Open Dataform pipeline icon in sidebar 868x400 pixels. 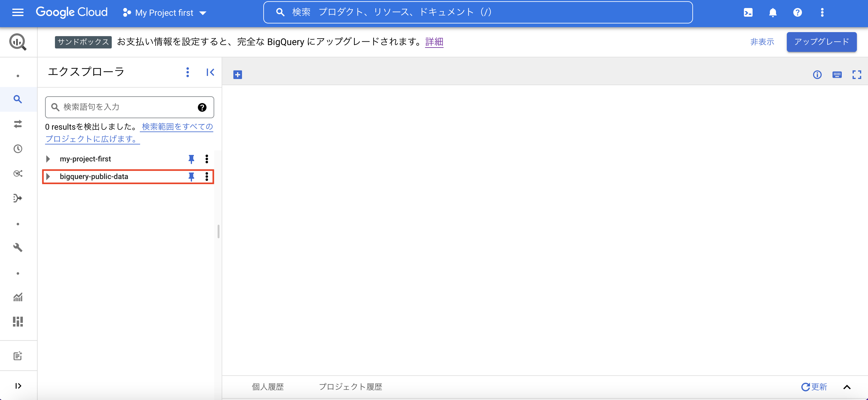tap(18, 198)
